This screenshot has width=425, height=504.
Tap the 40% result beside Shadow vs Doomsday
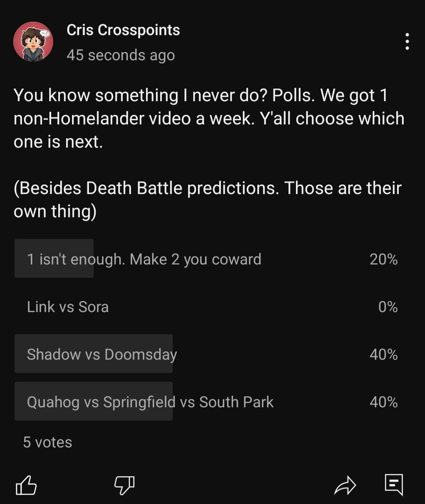click(x=384, y=354)
